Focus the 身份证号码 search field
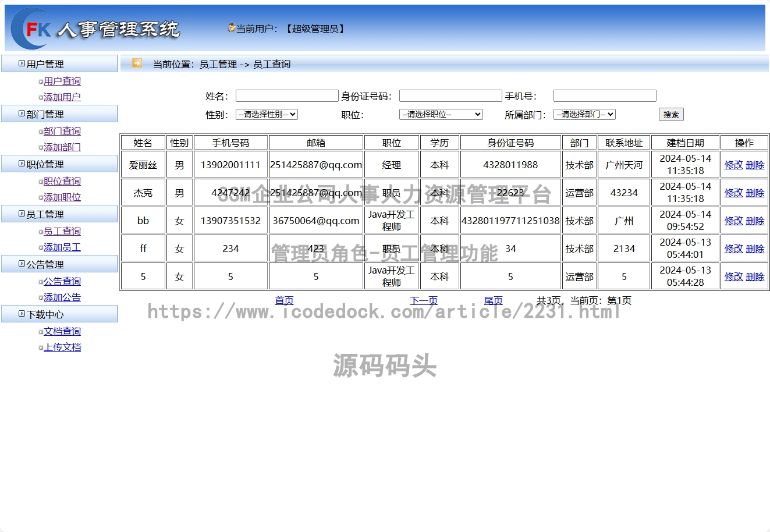 pos(450,96)
